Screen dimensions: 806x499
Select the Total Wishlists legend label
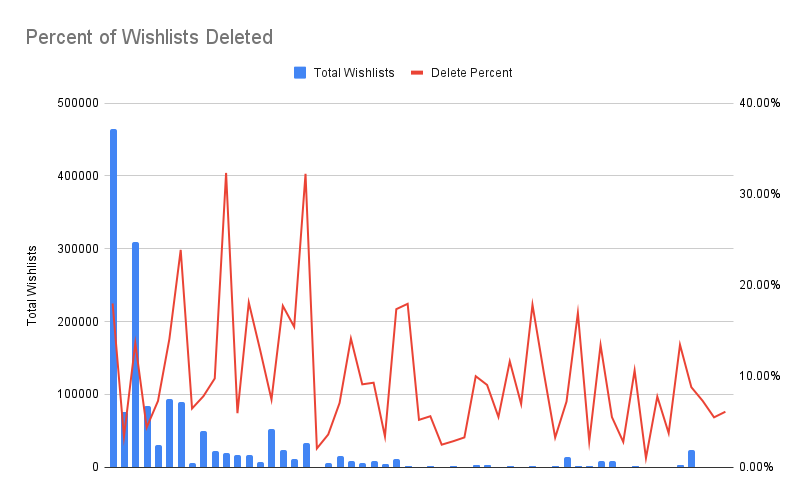[x=354, y=73]
